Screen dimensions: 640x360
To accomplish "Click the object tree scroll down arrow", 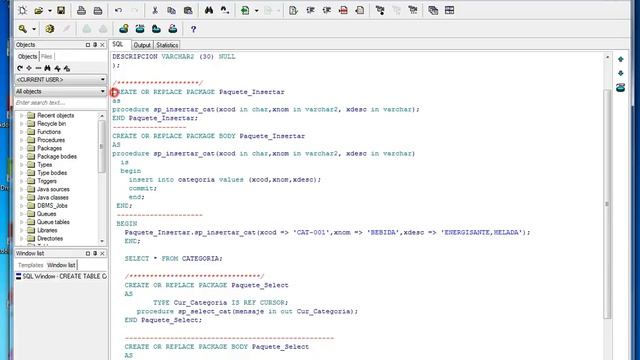I will pos(102,241).
